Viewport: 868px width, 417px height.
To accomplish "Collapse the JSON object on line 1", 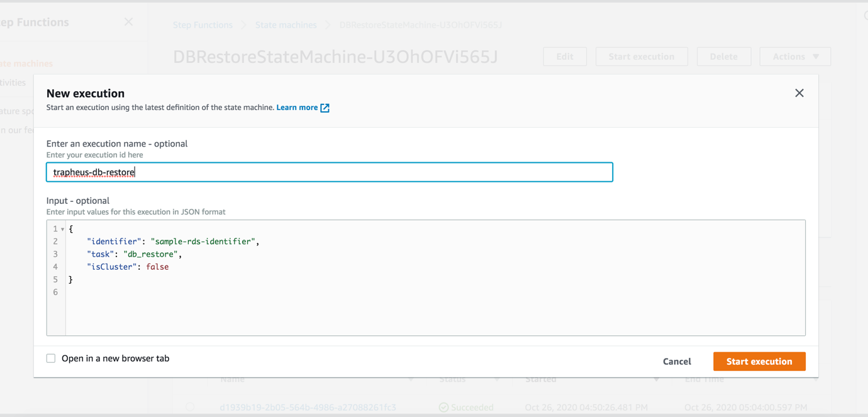I will pos(61,228).
